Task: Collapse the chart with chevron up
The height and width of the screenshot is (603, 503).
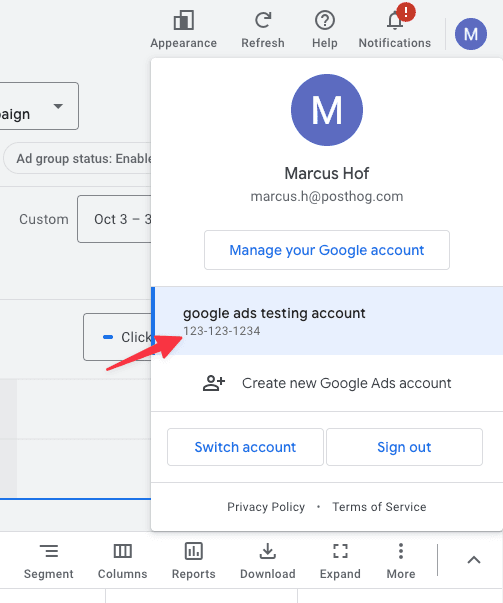Action: click(474, 560)
